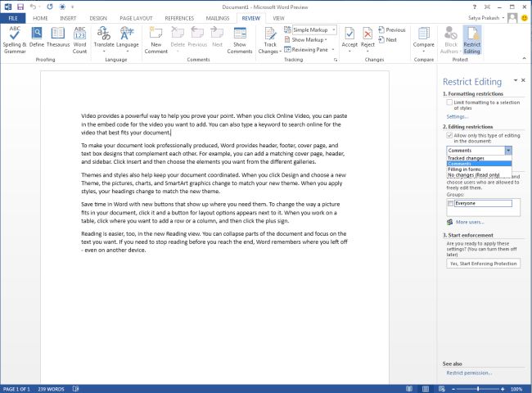Turn on Track Changes
The image size is (532, 393).
coord(270,39)
